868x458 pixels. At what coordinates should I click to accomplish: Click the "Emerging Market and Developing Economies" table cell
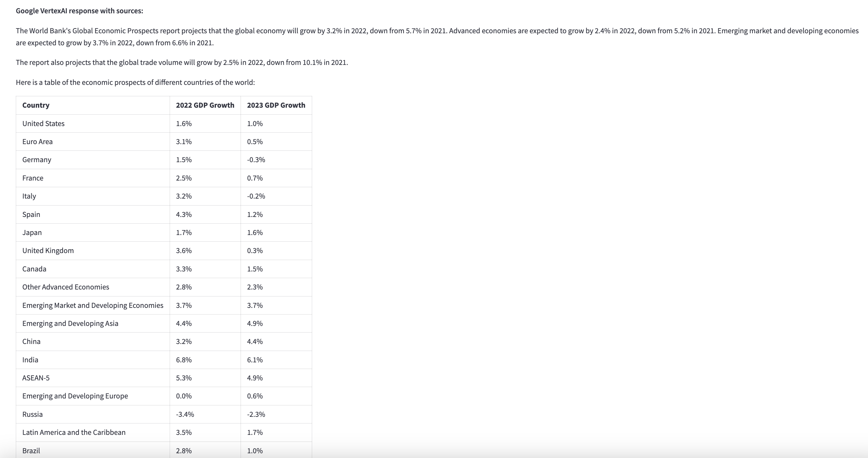point(93,305)
